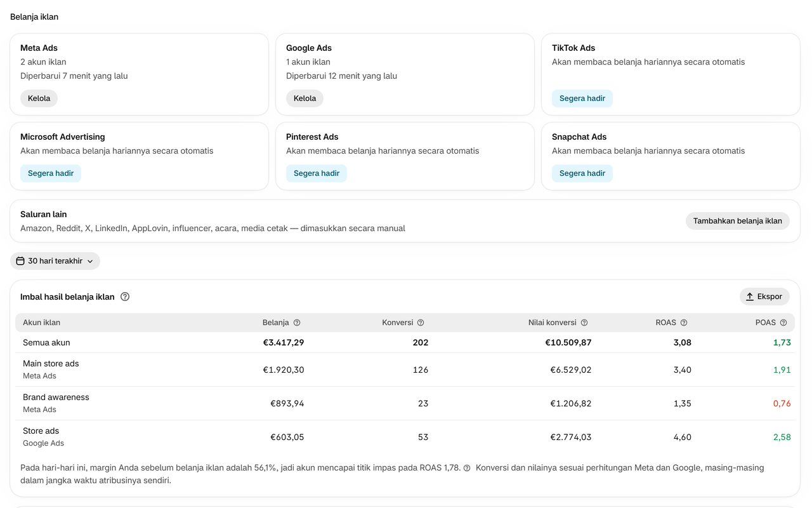Click the Belanja column help icon
The width and height of the screenshot is (812, 508).
pos(297,323)
